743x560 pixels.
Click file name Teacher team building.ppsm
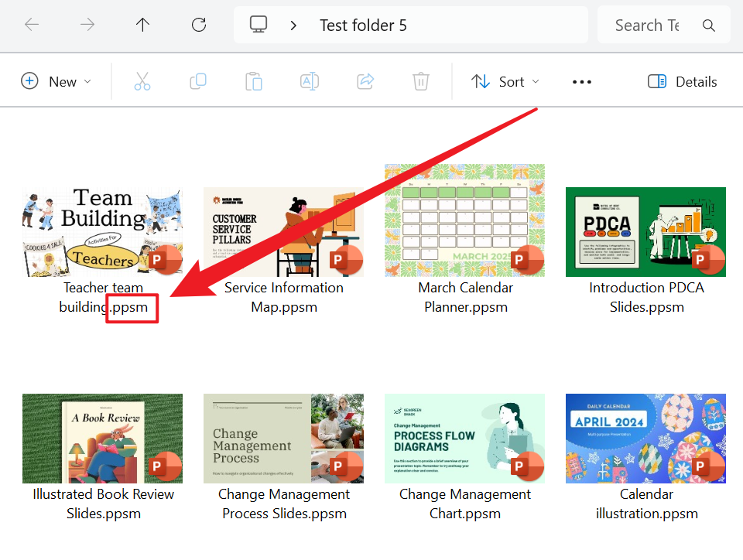(x=103, y=297)
